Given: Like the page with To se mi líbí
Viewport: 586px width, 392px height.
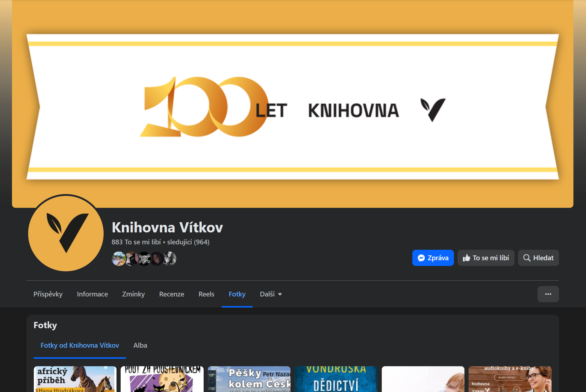Looking at the screenshot, I should 486,258.
